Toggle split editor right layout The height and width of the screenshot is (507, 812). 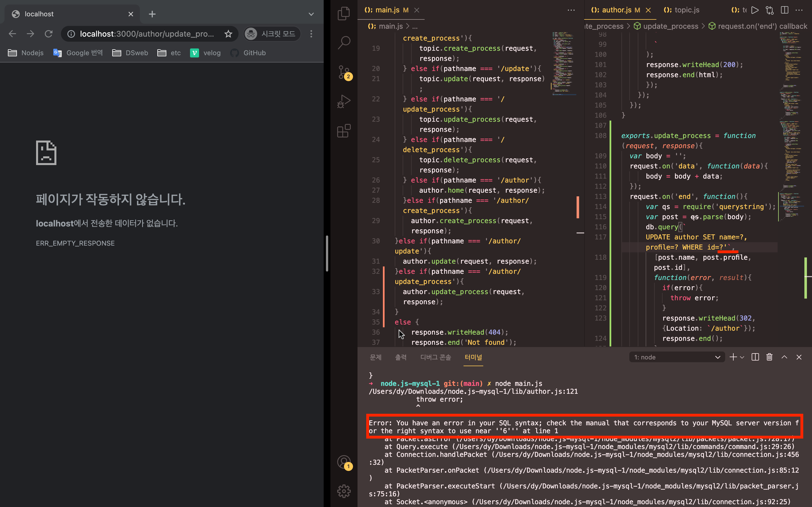[784, 10]
